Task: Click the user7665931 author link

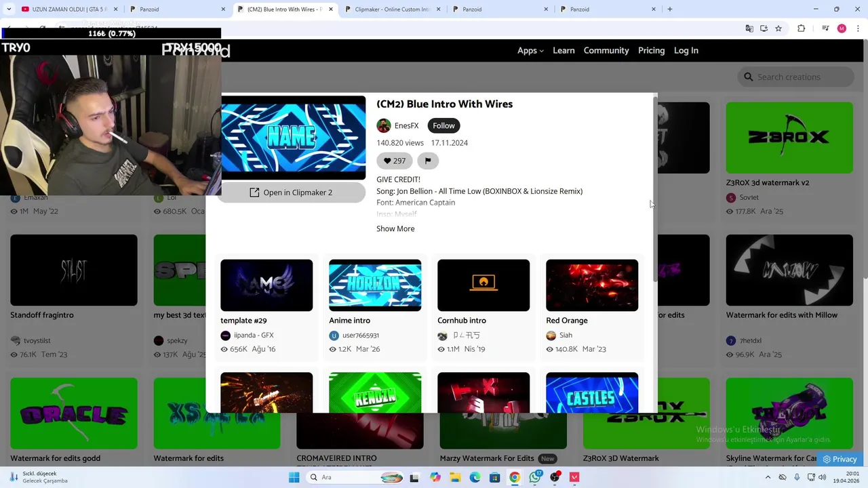Action: click(x=361, y=335)
